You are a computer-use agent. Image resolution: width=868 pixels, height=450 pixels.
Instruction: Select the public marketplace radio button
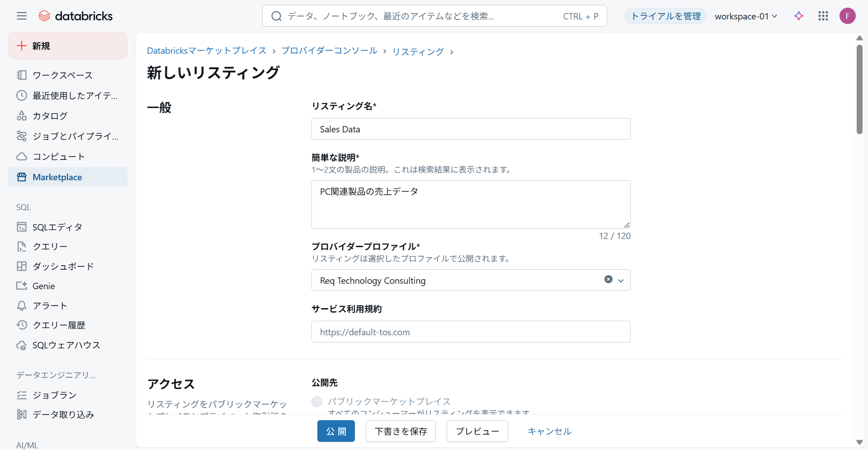click(317, 402)
